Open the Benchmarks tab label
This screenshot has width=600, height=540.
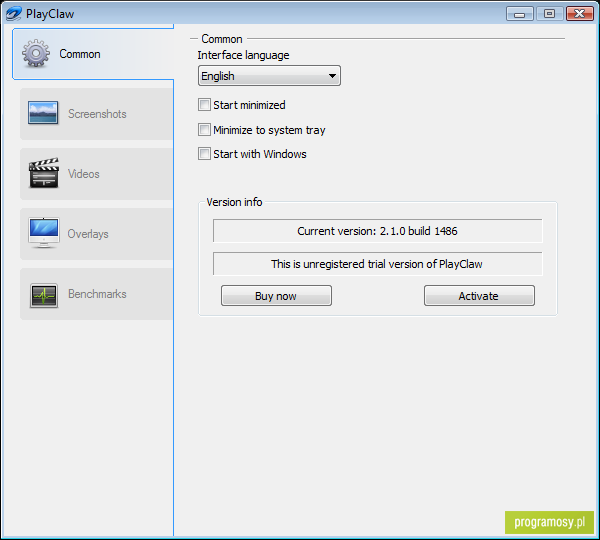pos(97,294)
